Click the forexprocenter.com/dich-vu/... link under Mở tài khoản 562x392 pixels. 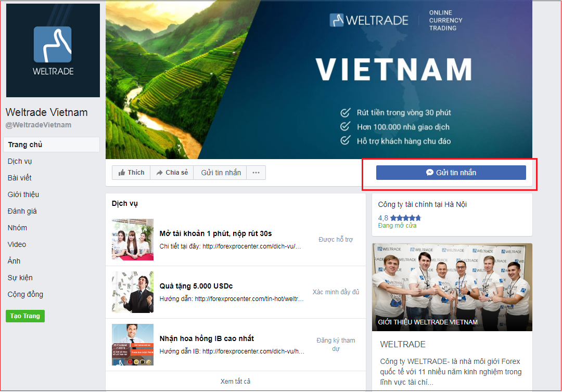252,246
